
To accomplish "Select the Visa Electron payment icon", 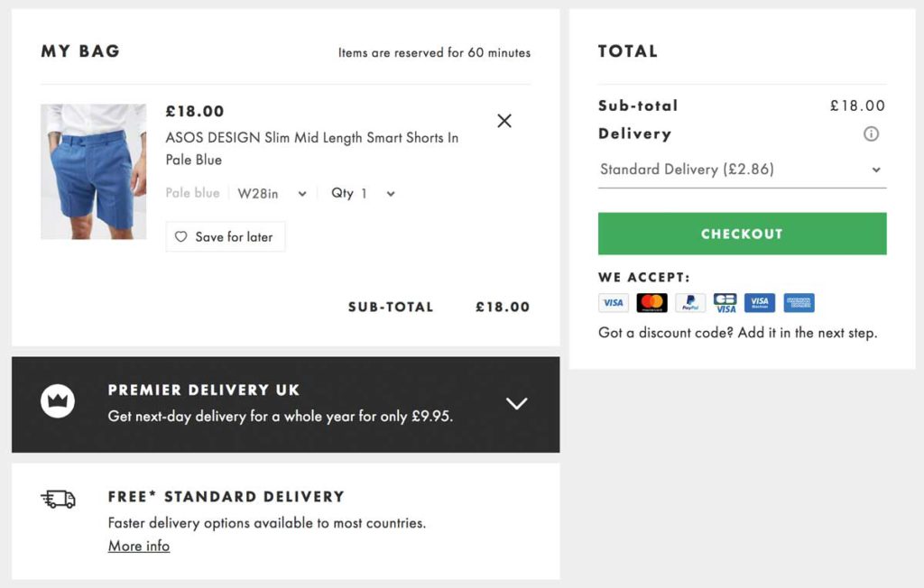I will point(759,302).
